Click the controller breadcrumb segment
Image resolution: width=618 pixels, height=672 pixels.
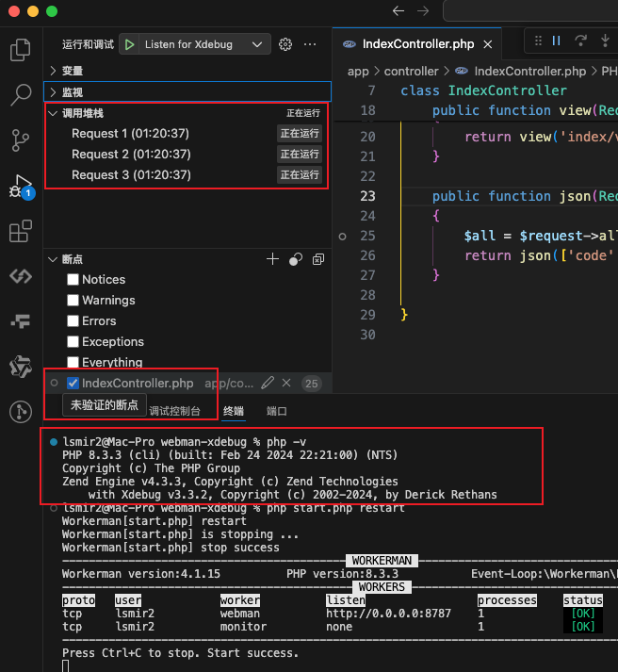[411, 71]
